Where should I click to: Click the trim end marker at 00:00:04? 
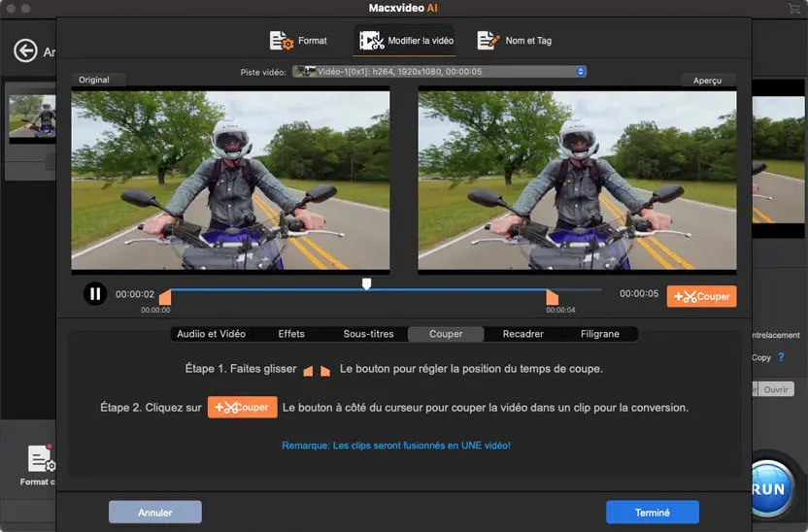(552, 297)
